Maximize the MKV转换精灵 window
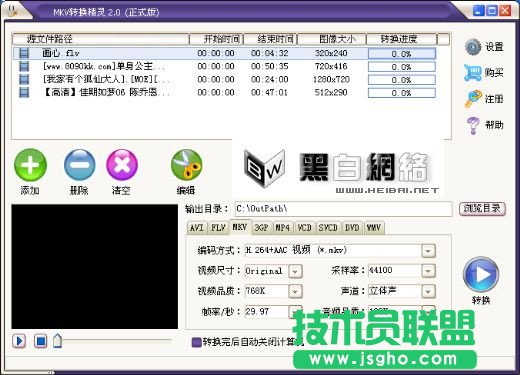The width and height of the screenshot is (520, 375). [492, 11]
